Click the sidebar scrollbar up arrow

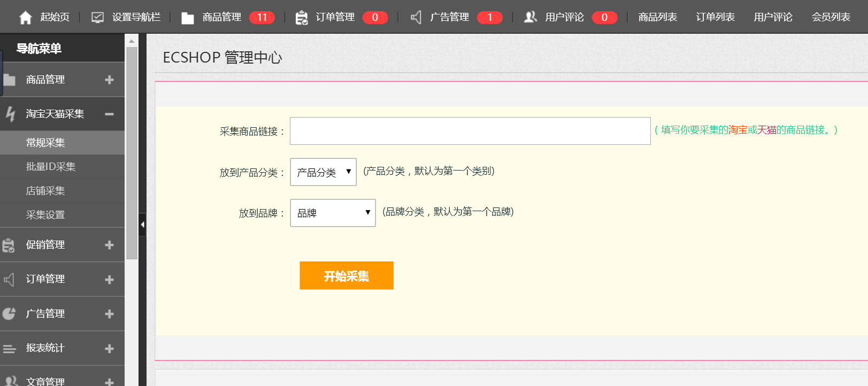(132, 41)
